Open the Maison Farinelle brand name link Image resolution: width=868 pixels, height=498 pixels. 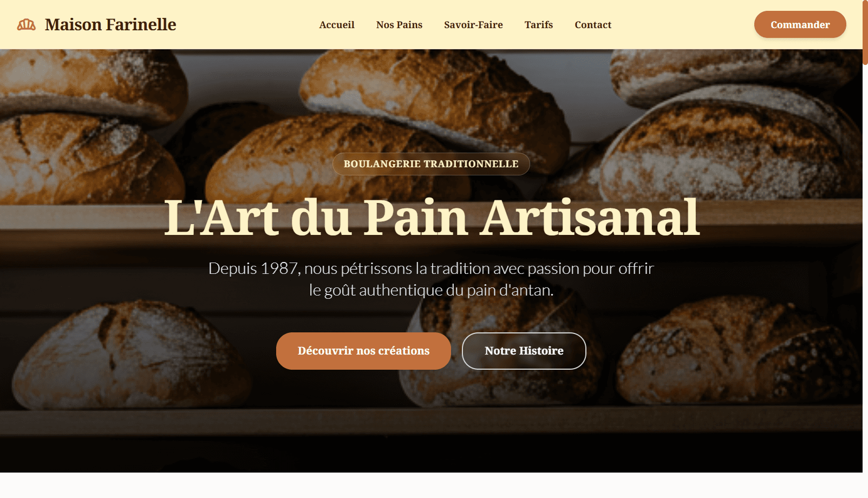pos(110,24)
